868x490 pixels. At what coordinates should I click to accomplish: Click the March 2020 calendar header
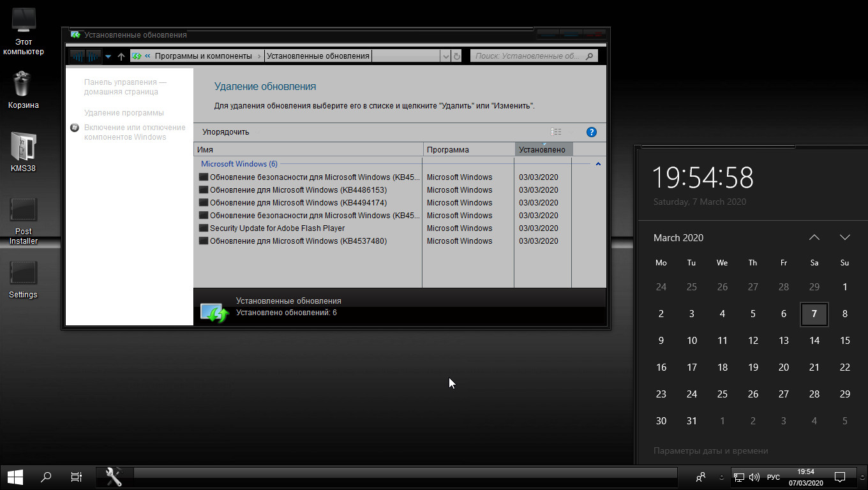678,237
